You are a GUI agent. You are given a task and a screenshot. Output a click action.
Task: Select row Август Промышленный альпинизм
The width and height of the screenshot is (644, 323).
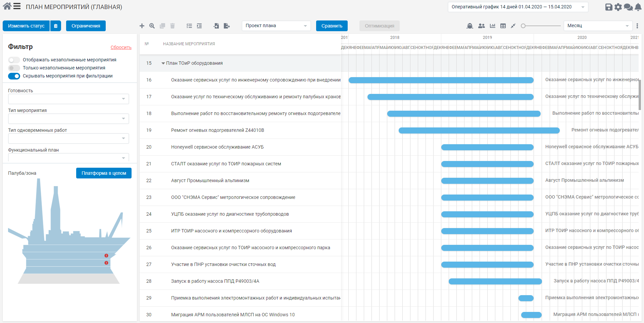click(240, 181)
